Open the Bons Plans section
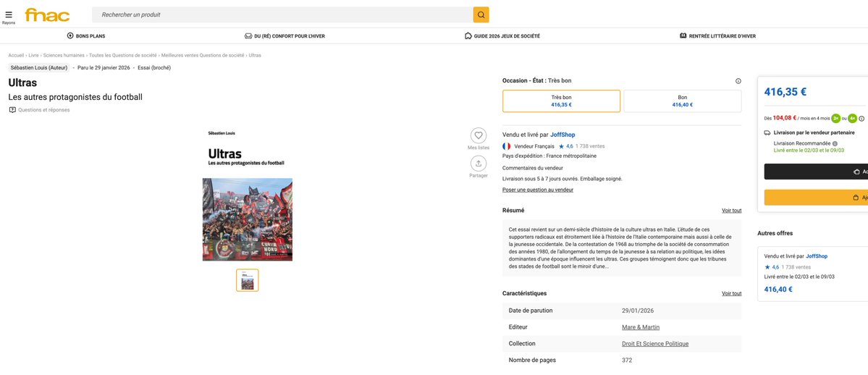Screen dimensions: 868x375 (x=86, y=36)
